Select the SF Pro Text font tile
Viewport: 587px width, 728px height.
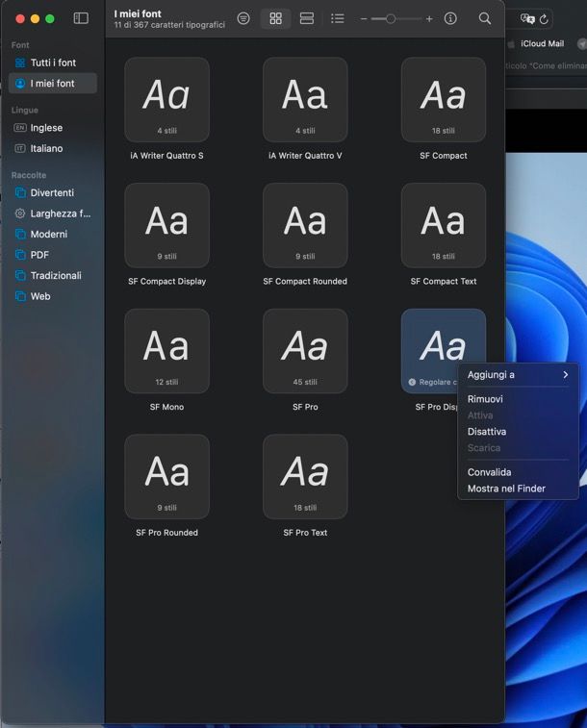pyautogui.click(x=305, y=477)
